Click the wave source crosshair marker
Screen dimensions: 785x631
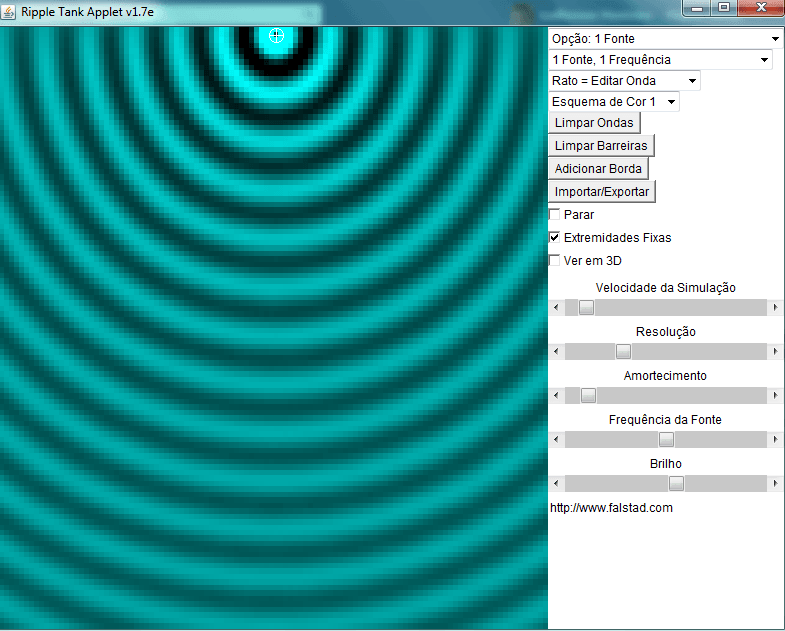pyautogui.click(x=276, y=36)
